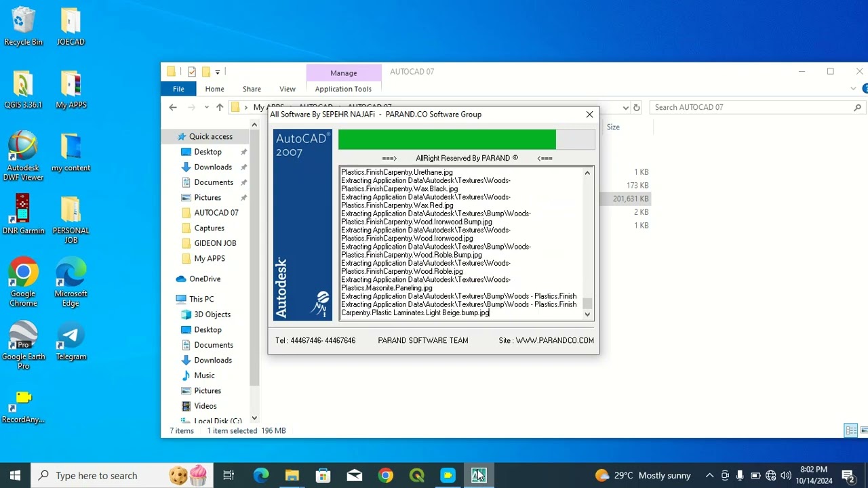Close the PARAND installer dialog
The image size is (868, 488).
point(589,115)
